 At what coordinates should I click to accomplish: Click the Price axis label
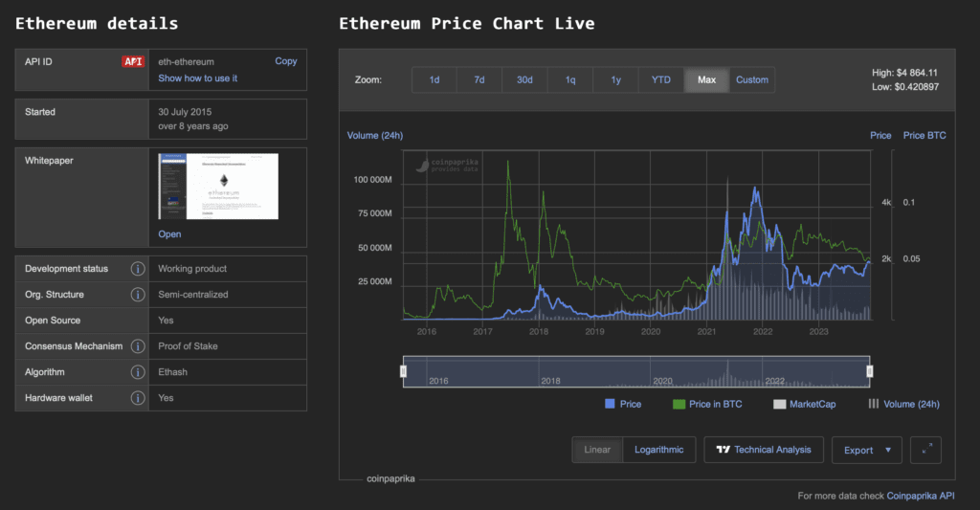(880, 136)
